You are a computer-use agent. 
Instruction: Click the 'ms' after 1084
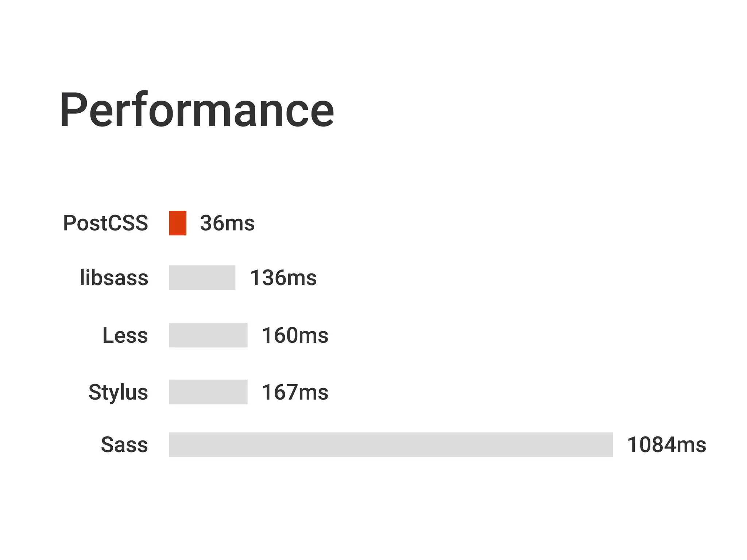click(x=690, y=446)
